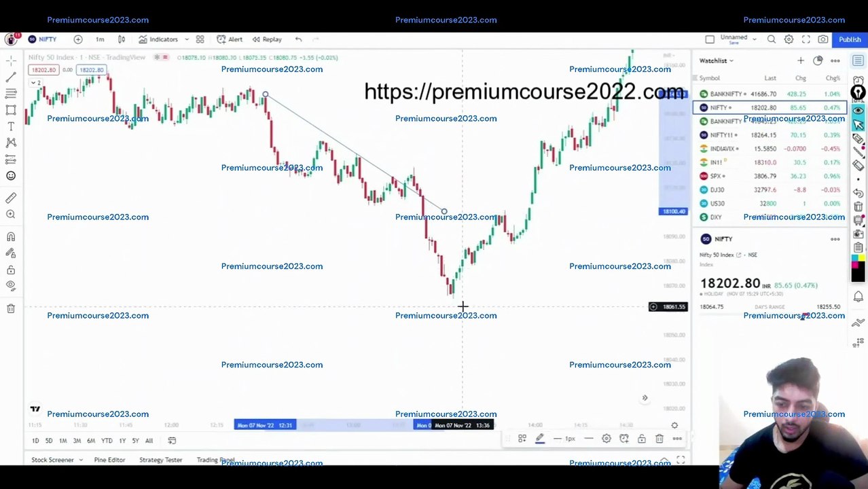Expand the arrow next to Indicators

point(187,39)
